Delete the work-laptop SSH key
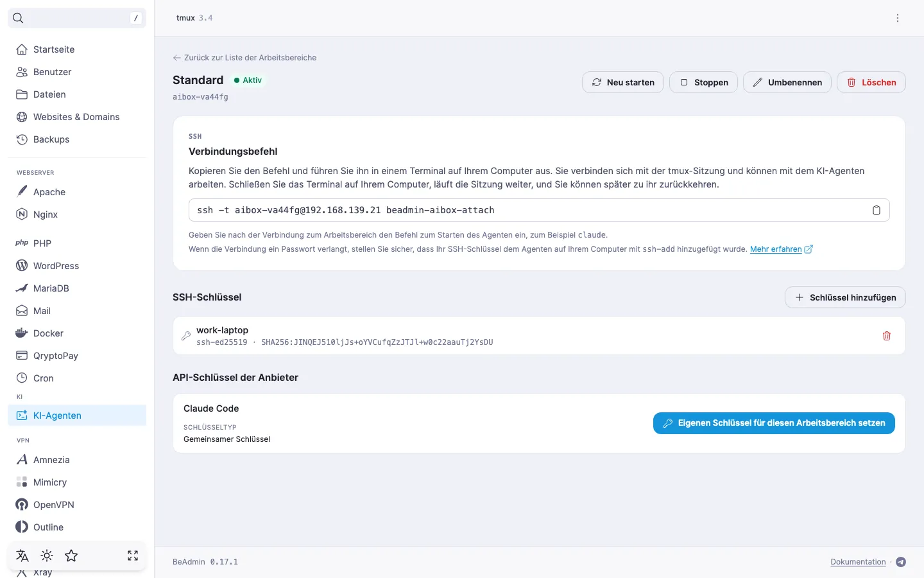The width and height of the screenshot is (924, 578). coord(887,336)
